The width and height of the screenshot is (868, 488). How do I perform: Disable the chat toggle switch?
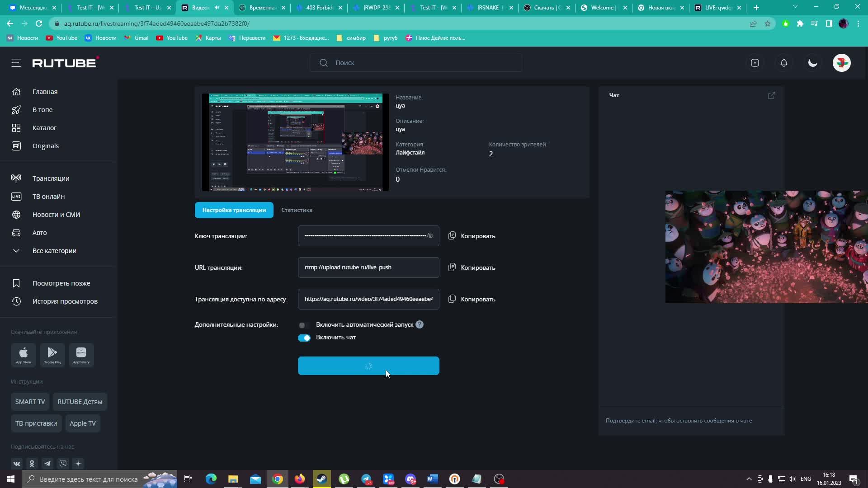pos(304,338)
